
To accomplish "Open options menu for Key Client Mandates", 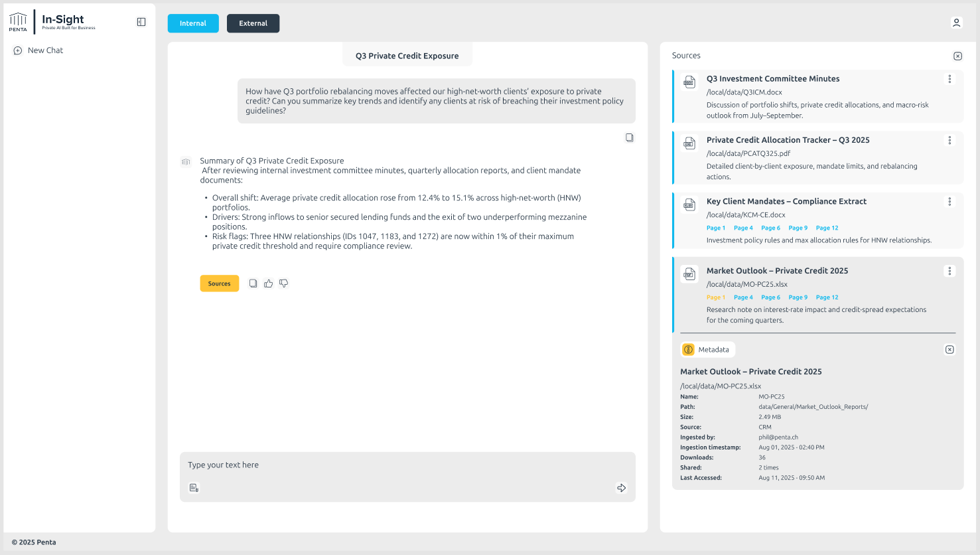I will tap(949, 202).
